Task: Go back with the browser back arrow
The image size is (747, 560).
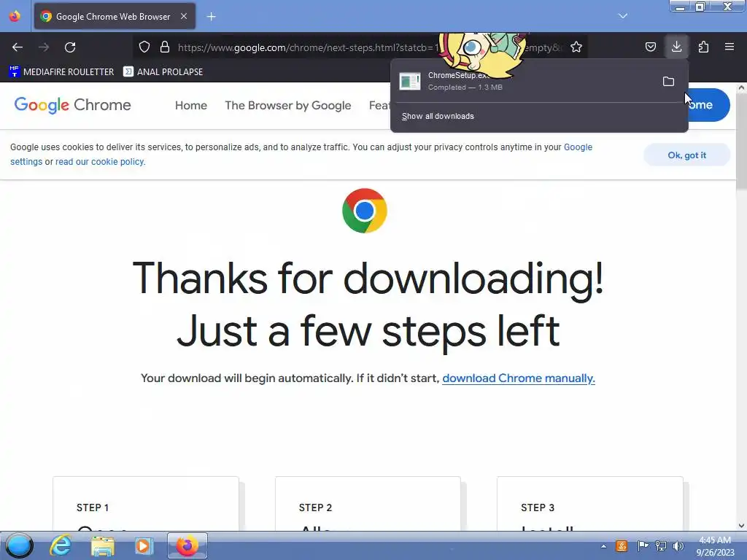Action: (18, 47)
